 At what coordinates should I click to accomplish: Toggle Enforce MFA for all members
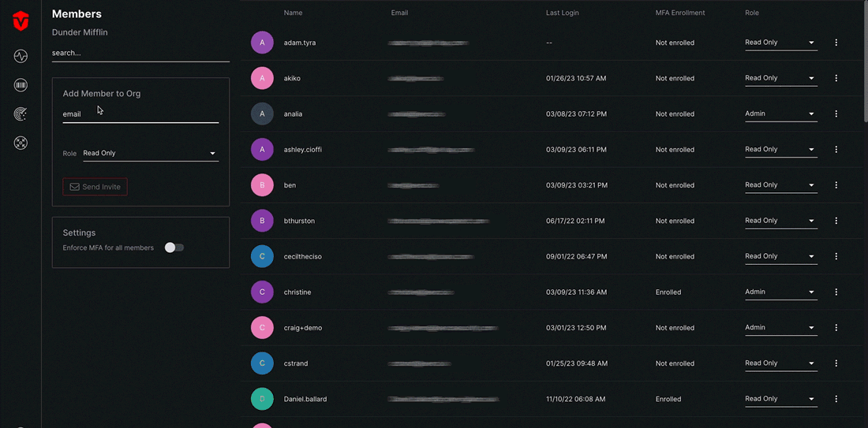(x=174, y=247)
